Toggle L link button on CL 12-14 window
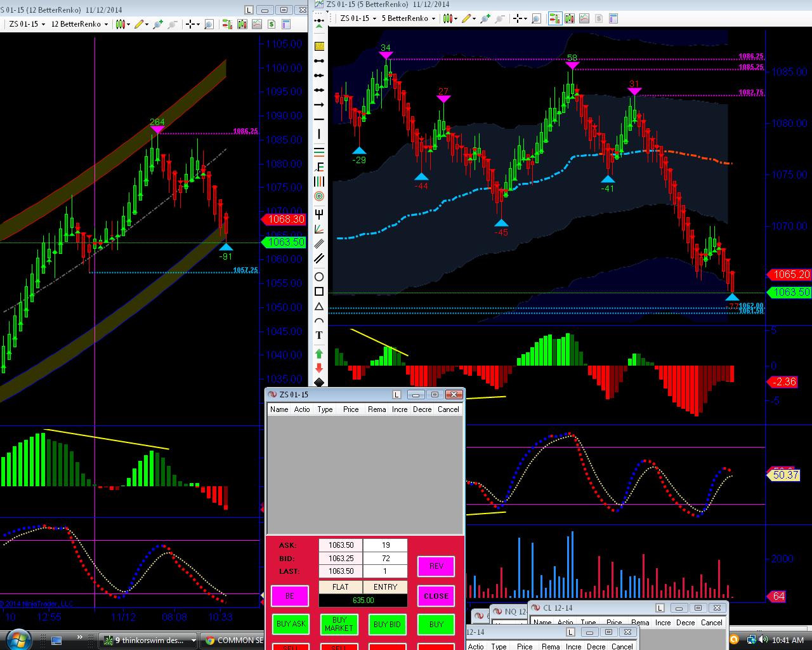Screen dimensions: 812x650 [660, 608]
